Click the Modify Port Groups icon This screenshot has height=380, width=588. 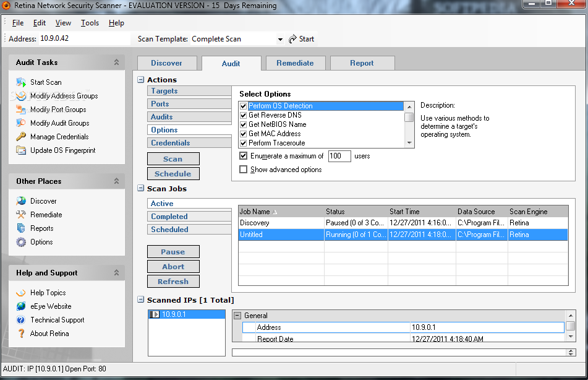(x=21, y=110)
